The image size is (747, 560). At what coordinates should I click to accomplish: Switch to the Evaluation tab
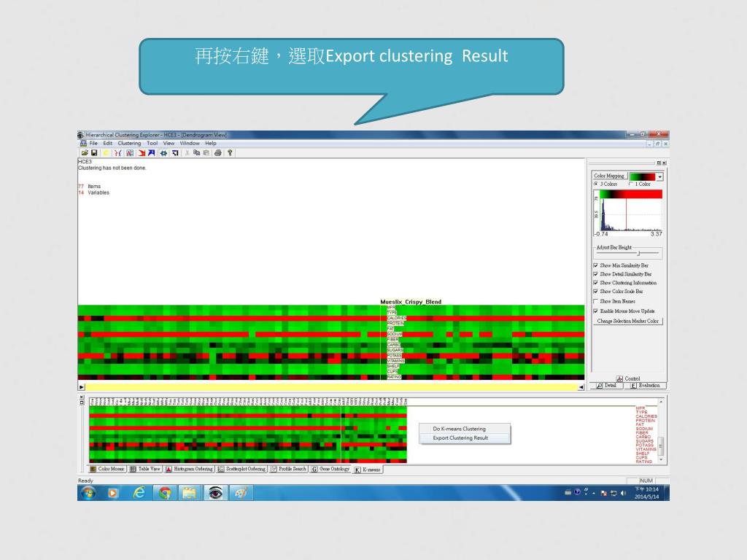pyautogui.click(x=645, y=385)
